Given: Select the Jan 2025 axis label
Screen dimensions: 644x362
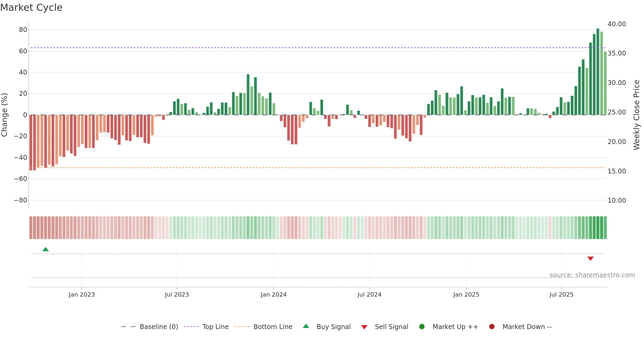Looking at the screenshot, I should click(466, 294).
